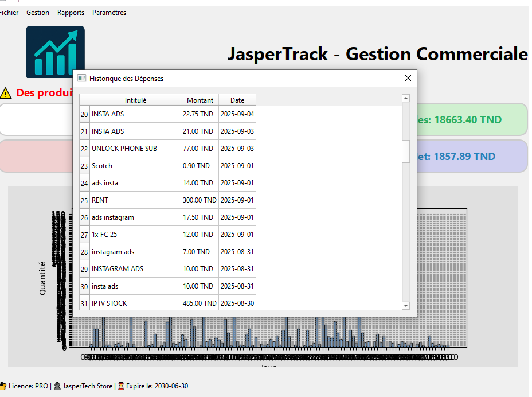Click the Expire le: 2030-06-30 text

[157, 386]
